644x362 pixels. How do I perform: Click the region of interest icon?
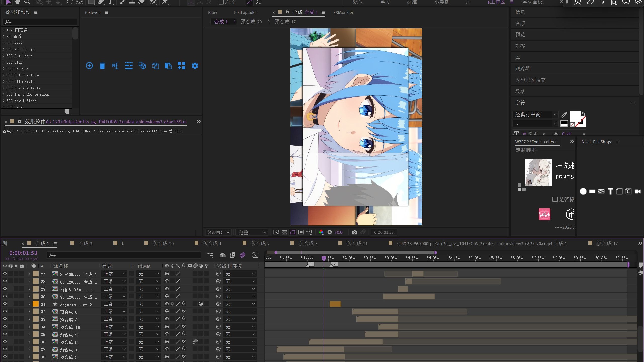pyautogui.click(x=301, y=232)
